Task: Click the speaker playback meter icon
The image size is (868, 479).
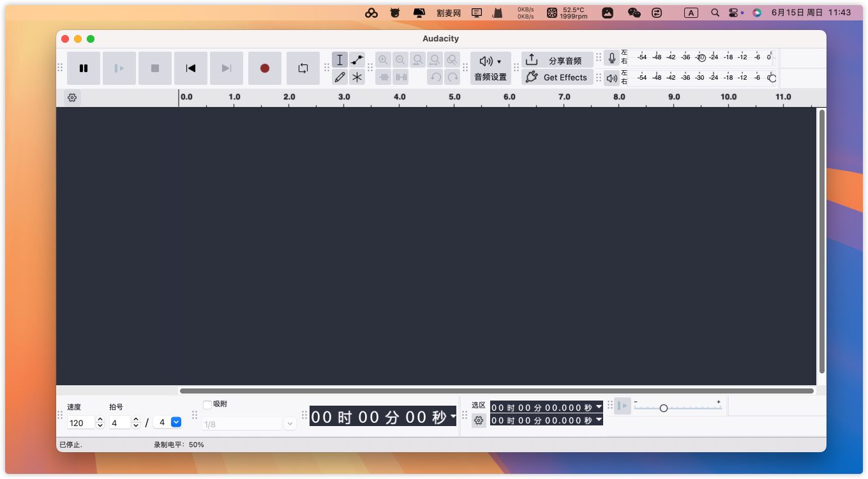Action: (612, 78)
